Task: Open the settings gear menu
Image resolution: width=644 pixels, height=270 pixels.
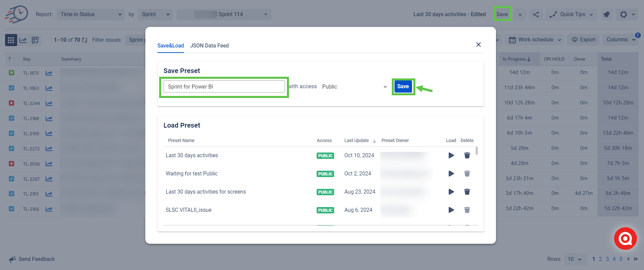Action: click(x=623, y=14)
